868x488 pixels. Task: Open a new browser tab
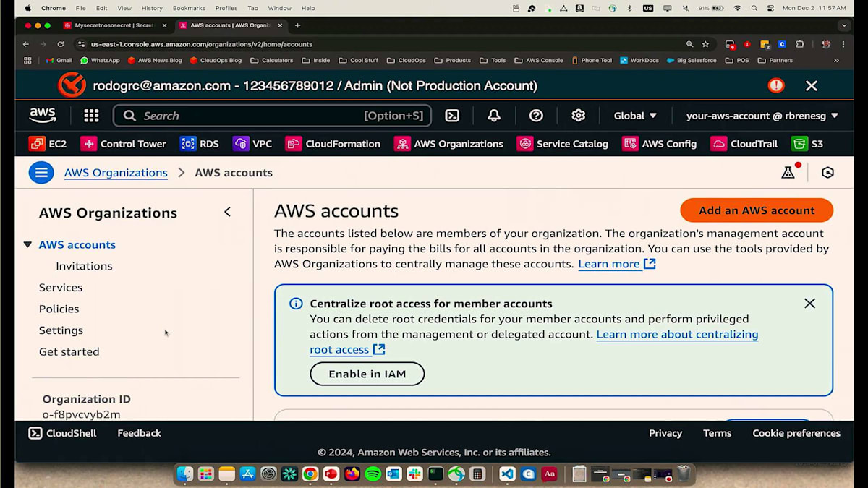(297, 25)
